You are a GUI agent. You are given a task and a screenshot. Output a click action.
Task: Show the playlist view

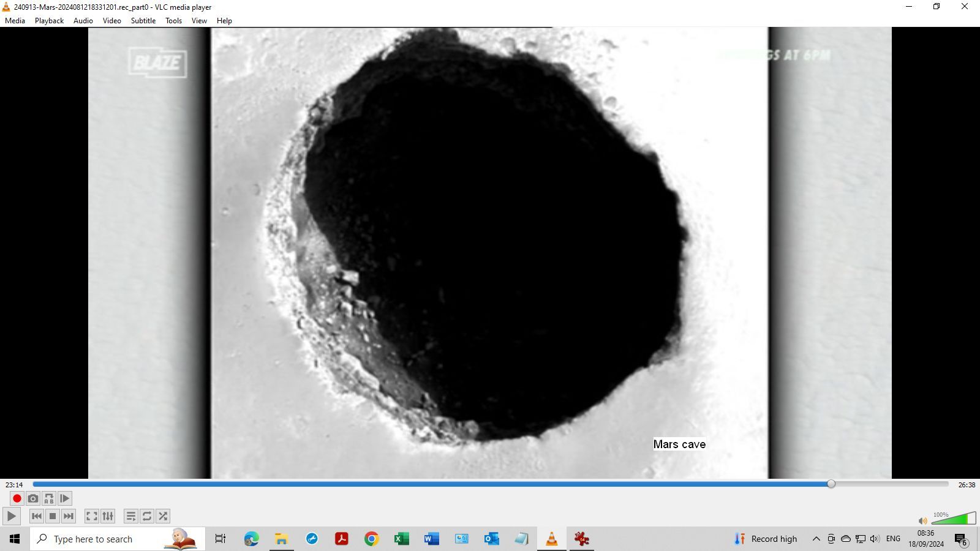pyautogui.click(x=131, y=516)
